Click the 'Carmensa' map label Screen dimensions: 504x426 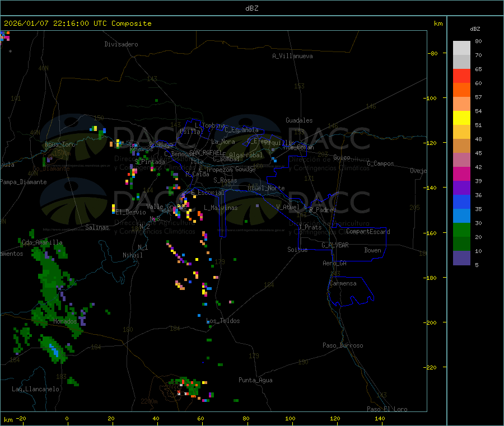[x=343, y=283]
